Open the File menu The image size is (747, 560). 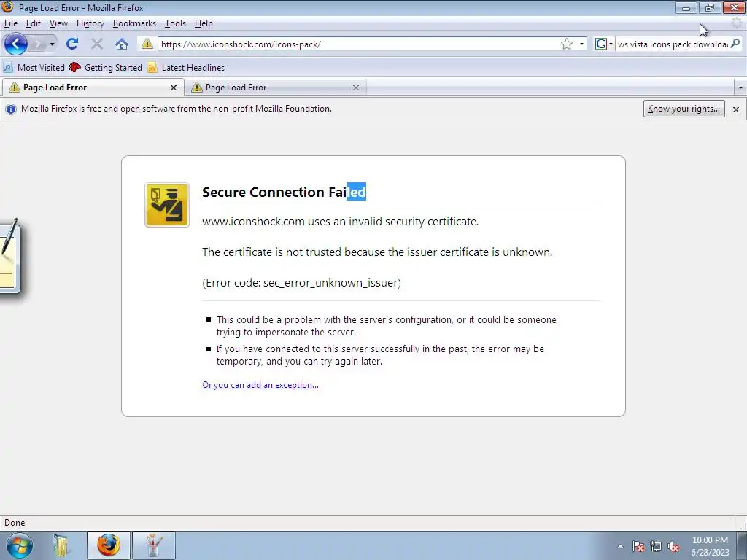point(10,23)
